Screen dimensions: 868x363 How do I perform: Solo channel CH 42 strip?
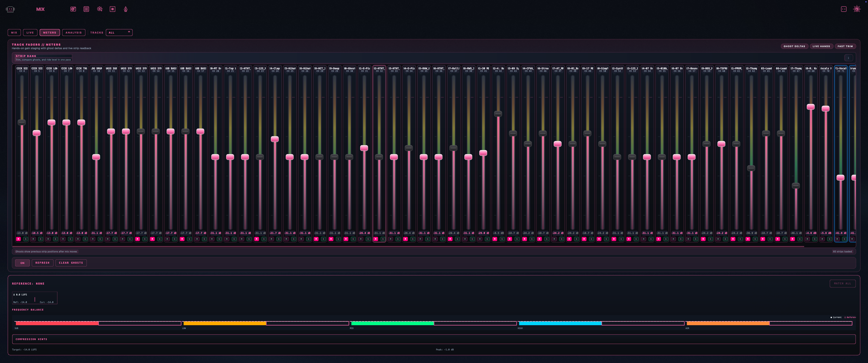coord(502,239)
